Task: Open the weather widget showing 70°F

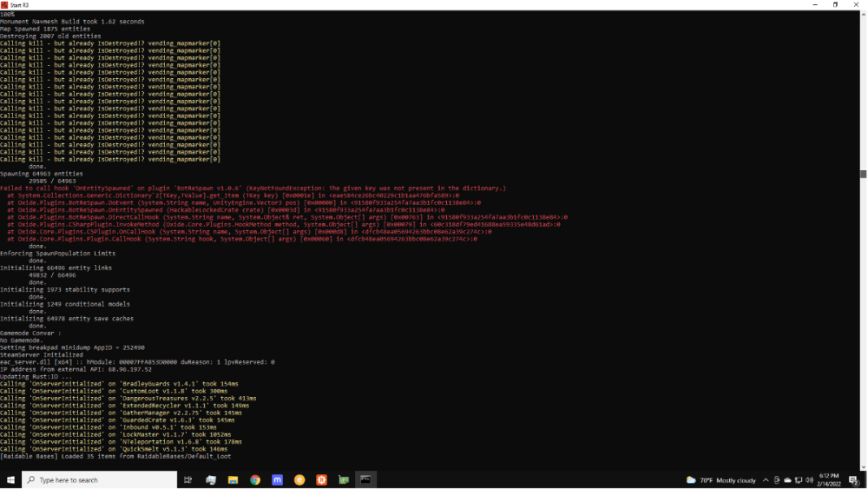Action: coord(720,479)
